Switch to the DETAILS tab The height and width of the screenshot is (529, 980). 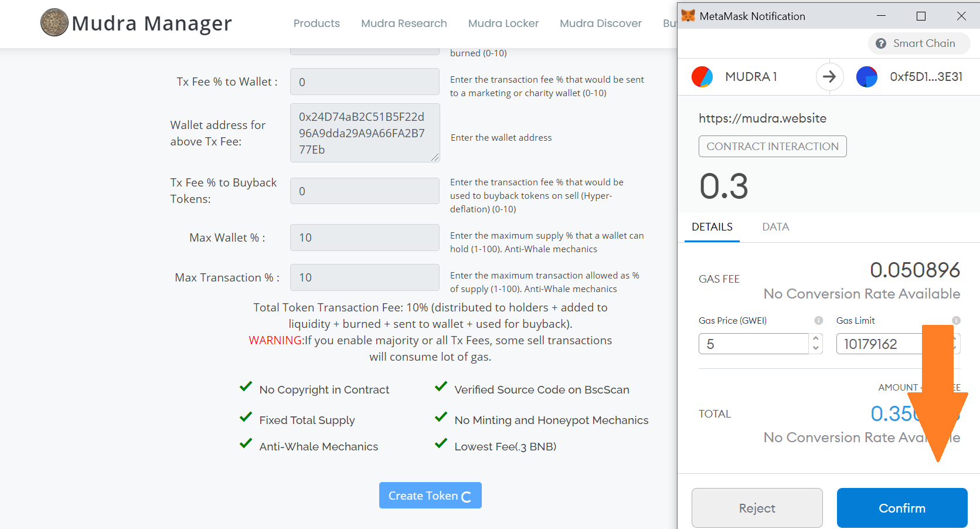[712, 227]
